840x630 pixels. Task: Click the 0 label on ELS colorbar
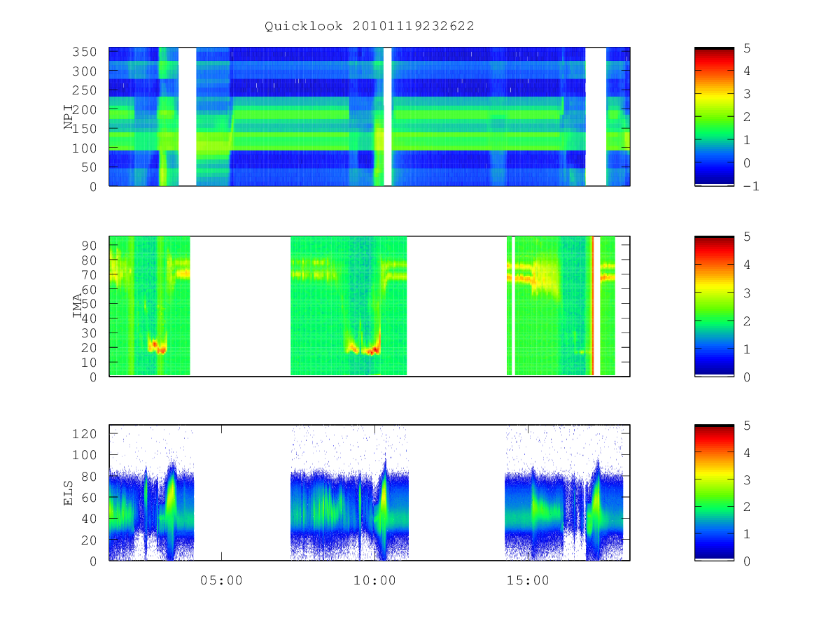click(x=747, y=561)
